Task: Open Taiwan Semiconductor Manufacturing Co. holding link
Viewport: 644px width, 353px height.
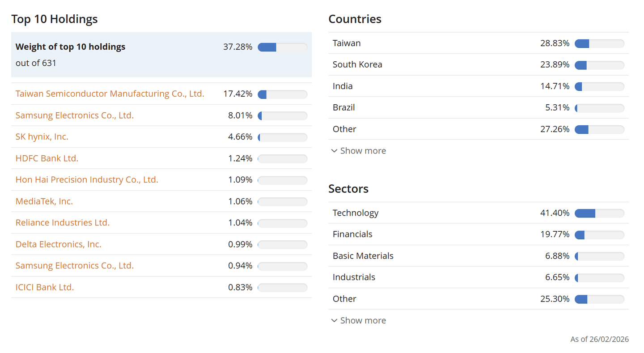Action: [x=110, y=94]
